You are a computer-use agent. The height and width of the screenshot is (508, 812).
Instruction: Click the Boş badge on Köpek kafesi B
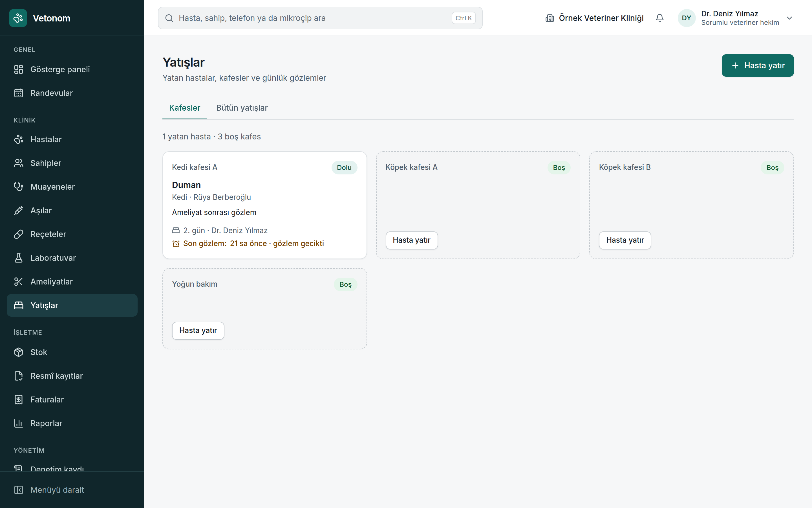[773, 168]
